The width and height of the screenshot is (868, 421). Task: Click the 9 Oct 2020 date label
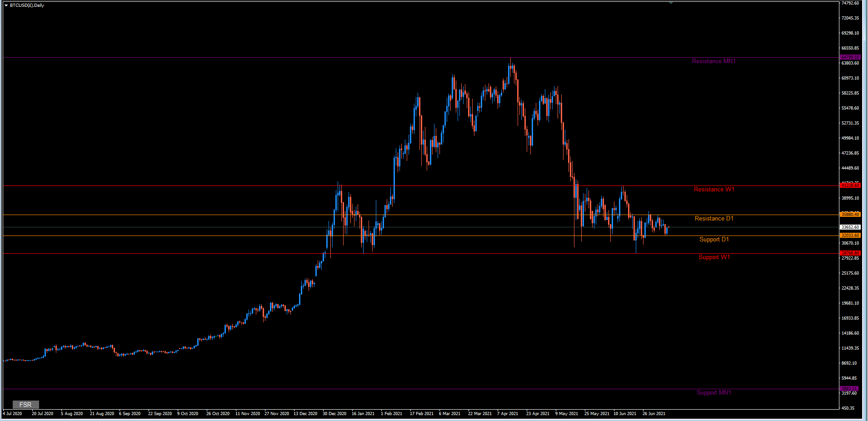(x=188, y=414)
